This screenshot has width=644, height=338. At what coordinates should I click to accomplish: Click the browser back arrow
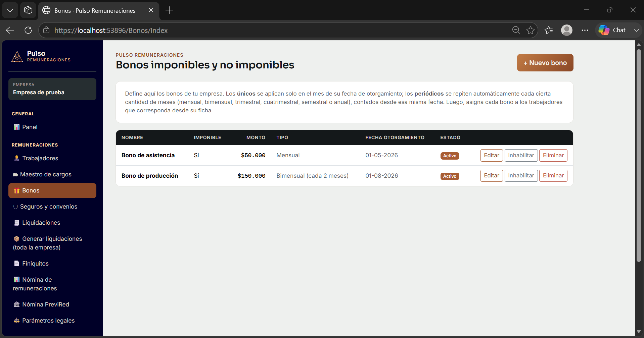click(x=10, y=30)
